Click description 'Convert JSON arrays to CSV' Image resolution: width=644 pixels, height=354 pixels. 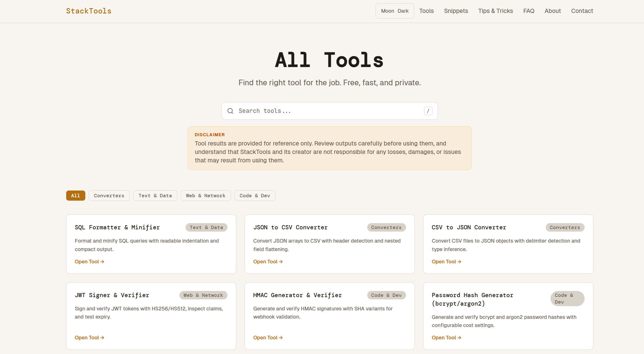click(x=327, y=245)
